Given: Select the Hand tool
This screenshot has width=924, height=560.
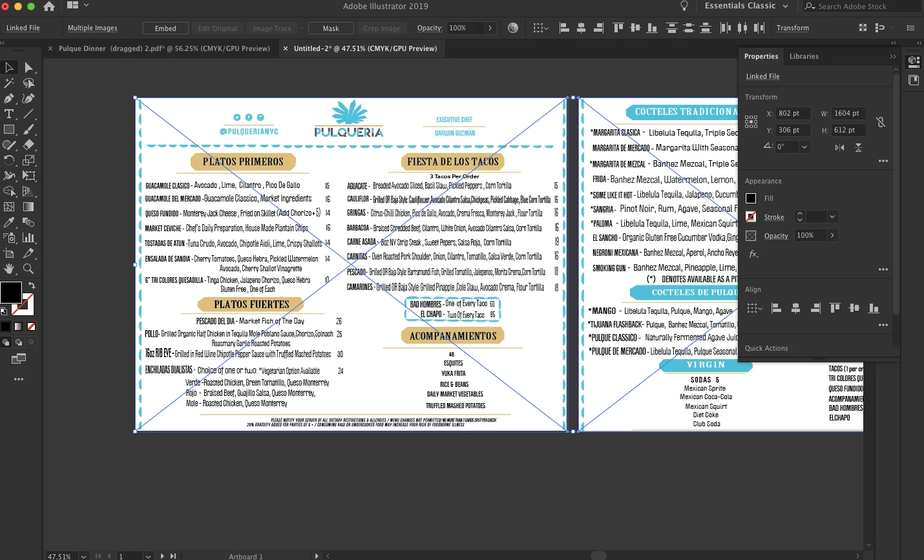Looking at the screenshot, I should coord(9,269).
